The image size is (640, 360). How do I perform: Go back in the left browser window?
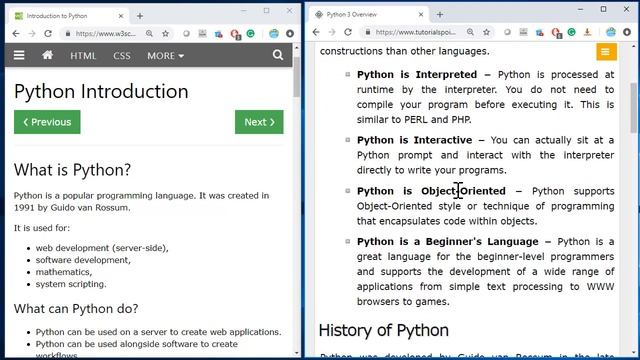click(x=16, y=33)
